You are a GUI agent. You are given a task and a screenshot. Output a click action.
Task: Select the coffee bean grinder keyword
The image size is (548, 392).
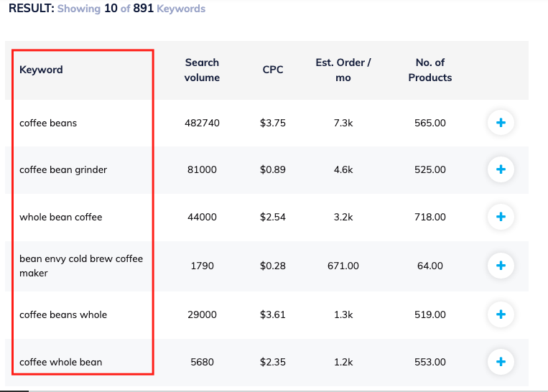coord(62,170)
